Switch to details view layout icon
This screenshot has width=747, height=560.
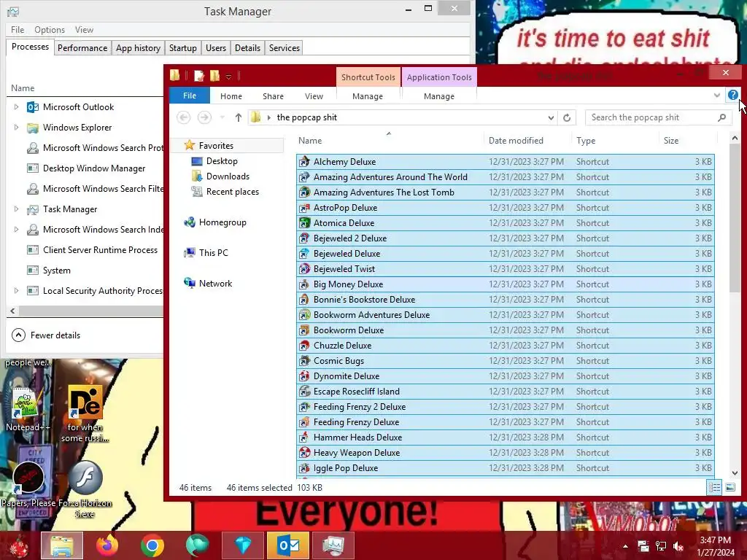click(714, 487)
